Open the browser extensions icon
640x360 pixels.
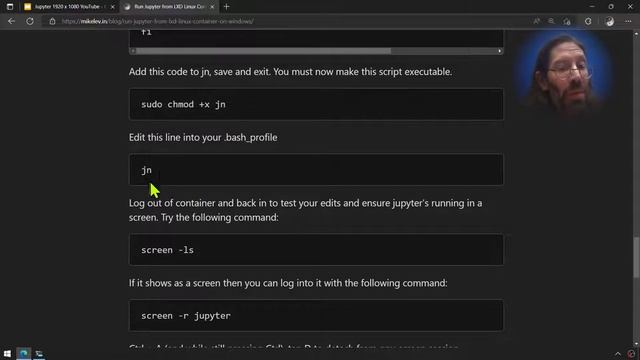[588, 21]
